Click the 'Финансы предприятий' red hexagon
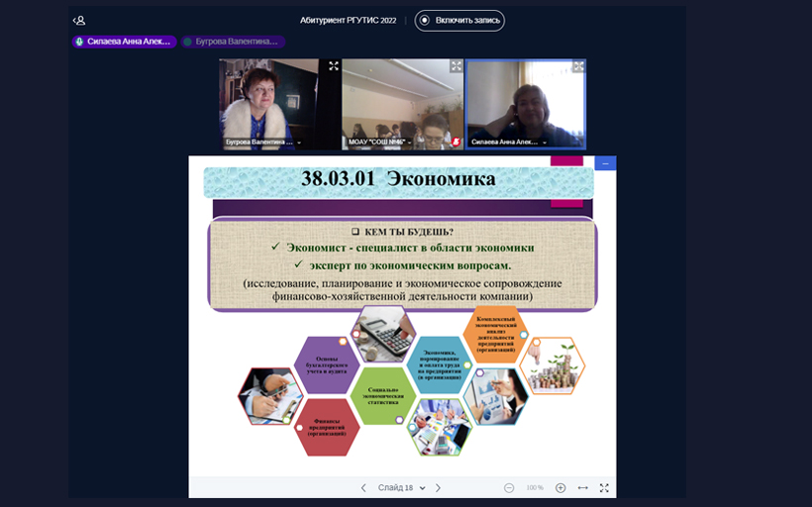This screenshot has width=812, height=507. pyautogui.click(x=327, y=428)
